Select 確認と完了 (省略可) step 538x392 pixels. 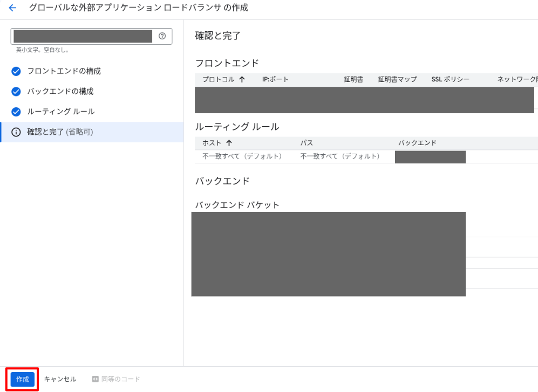(x=92, y=132)
